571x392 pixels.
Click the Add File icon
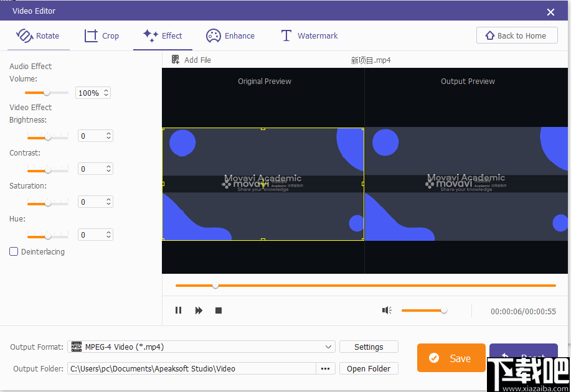(x=176, y=60)
